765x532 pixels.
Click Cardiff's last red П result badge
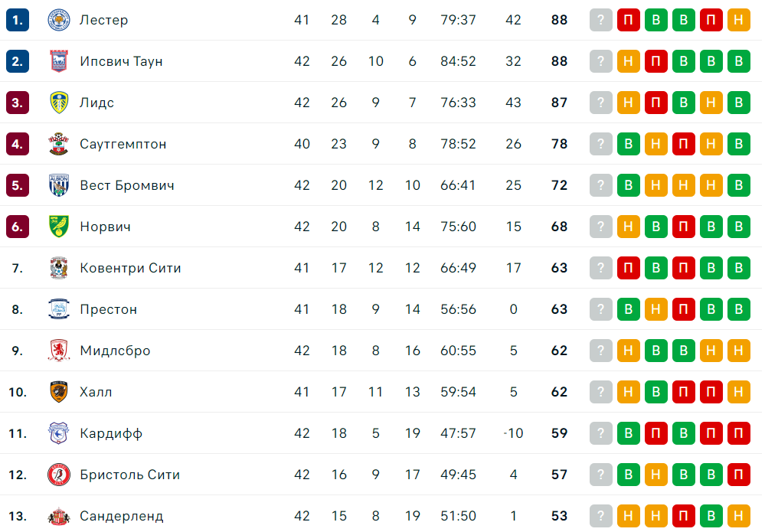[739, 433]
